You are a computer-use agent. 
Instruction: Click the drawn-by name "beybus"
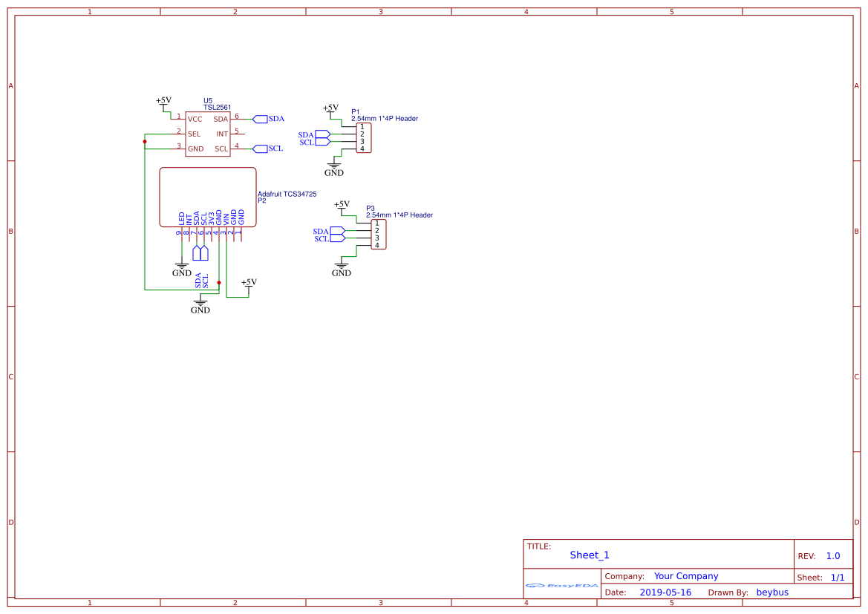pos(772,592)
